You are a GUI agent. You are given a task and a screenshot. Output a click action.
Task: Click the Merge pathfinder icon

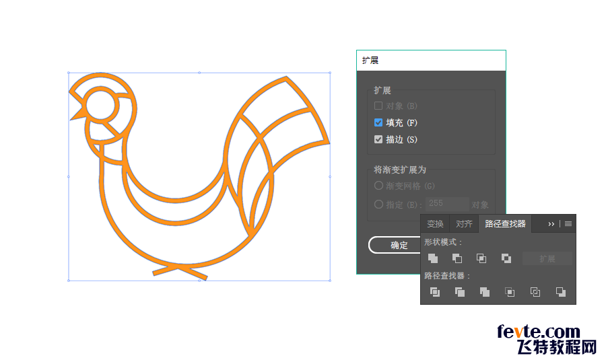tap(484, 292)
